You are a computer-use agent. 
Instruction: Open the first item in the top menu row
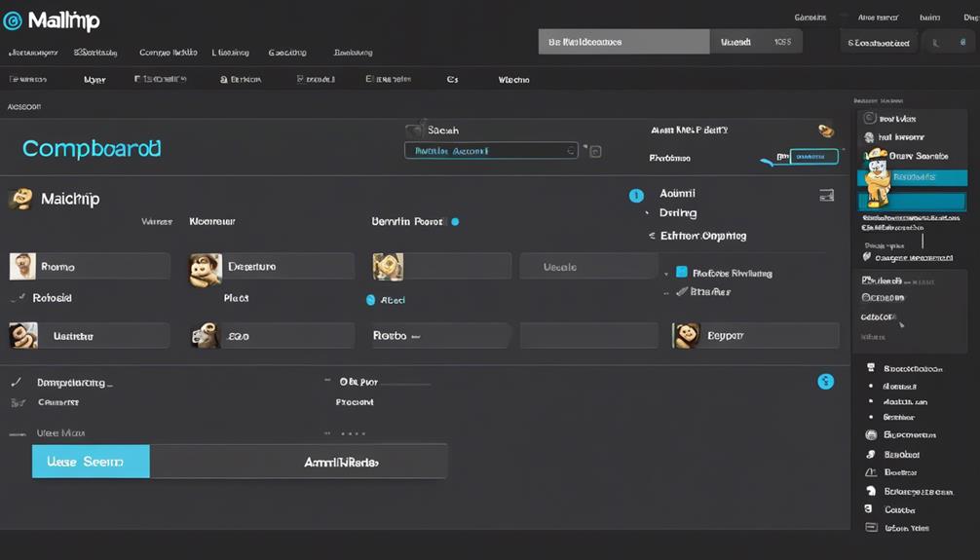click(33, 53)
